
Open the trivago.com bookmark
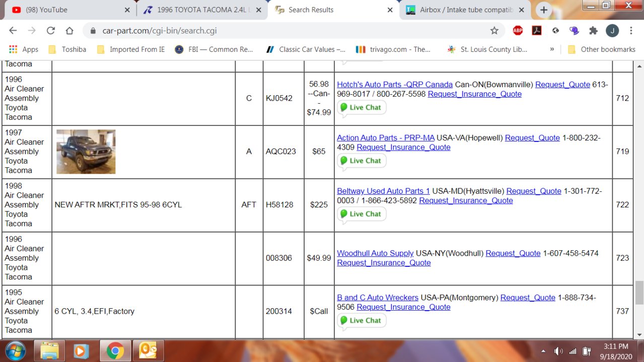point(393,49)
